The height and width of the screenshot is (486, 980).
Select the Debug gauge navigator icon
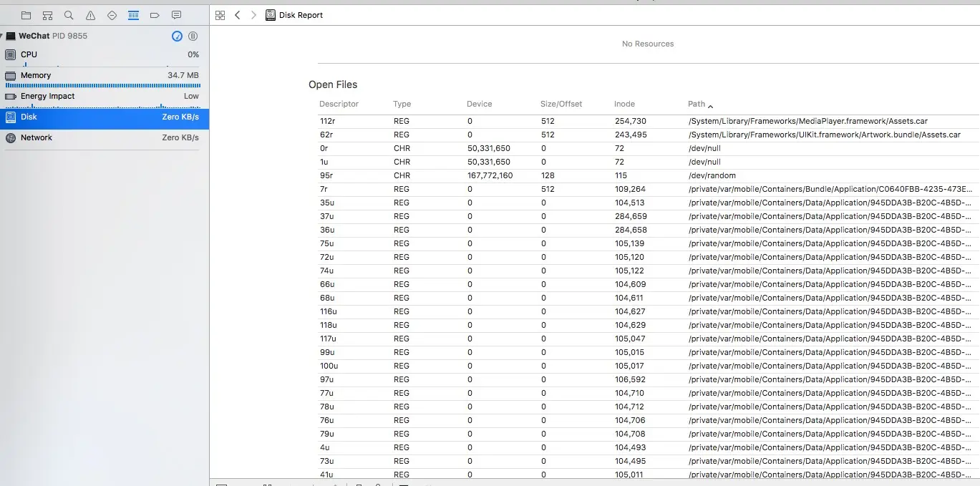133,14
